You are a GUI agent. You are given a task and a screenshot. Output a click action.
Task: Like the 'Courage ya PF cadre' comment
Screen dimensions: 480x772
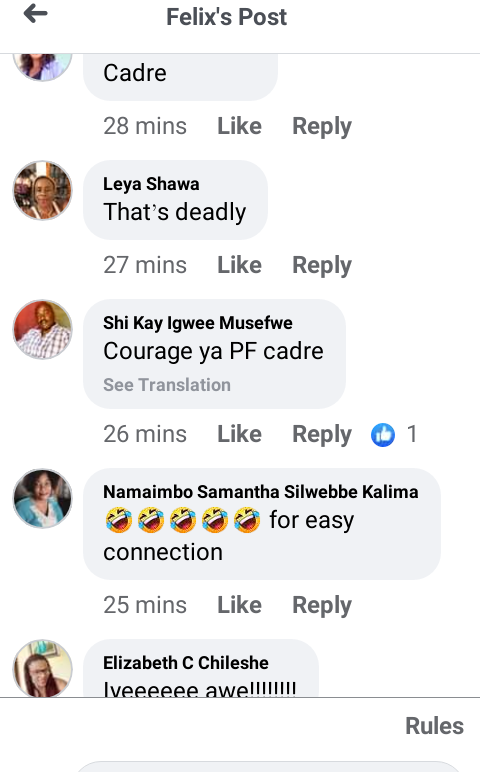click(239, 434)
